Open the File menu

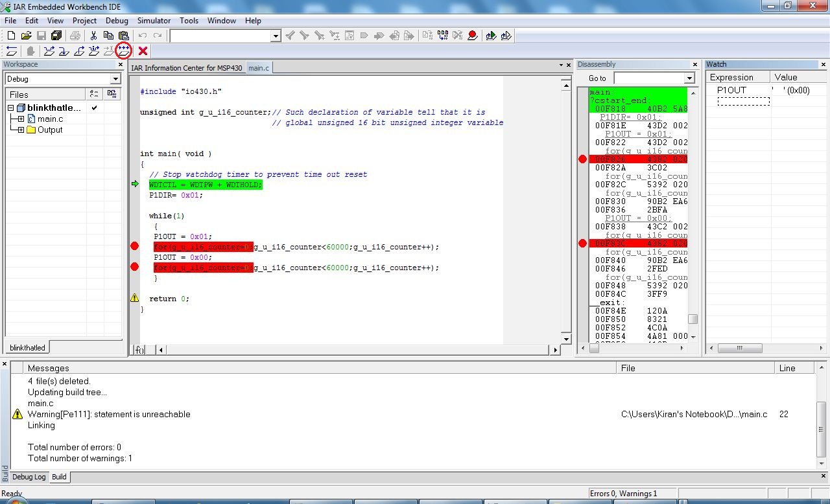coord(10,21)
